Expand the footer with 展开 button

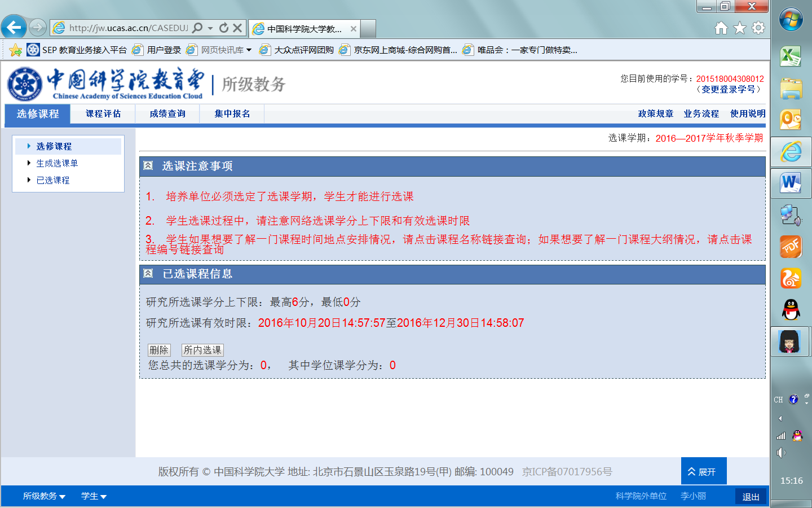click(x=704, y=471)
